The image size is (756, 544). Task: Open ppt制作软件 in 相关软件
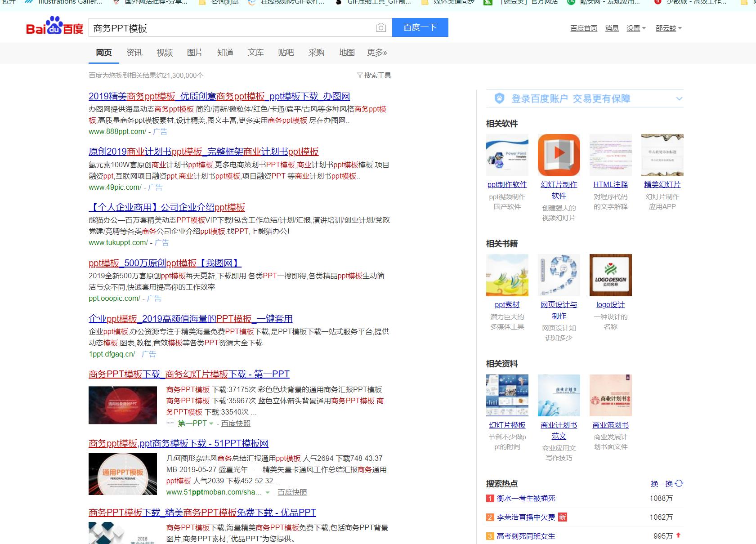pos(507,155)
